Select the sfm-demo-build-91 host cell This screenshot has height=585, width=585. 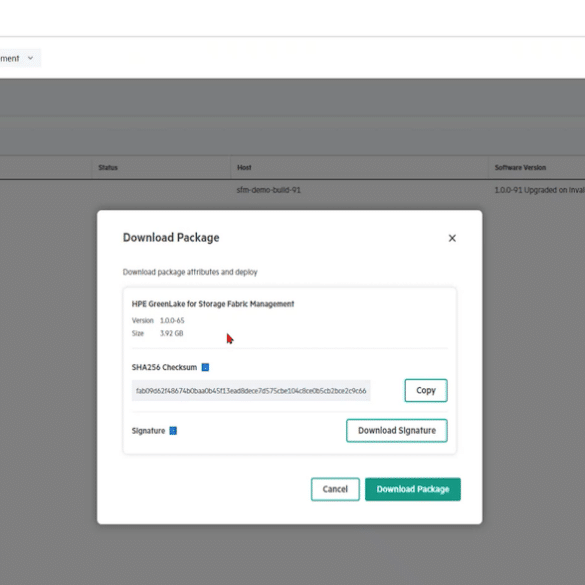click(x=268, y=190)
